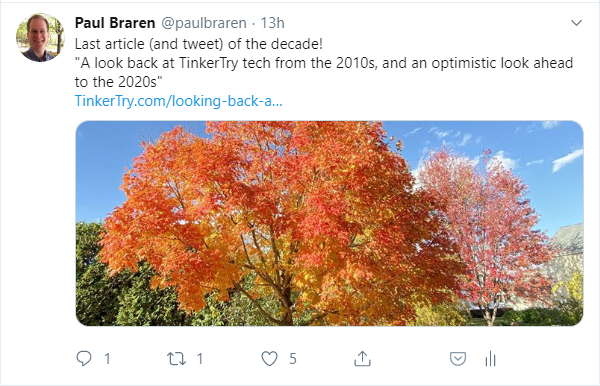Click the reply speech bubble icon
This screenshot has width=600, height=386.
(x=84, y=358)
